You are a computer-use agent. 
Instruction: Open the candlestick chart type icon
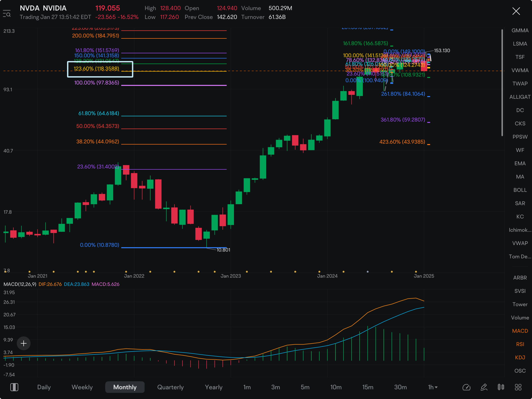coord(501,387)
